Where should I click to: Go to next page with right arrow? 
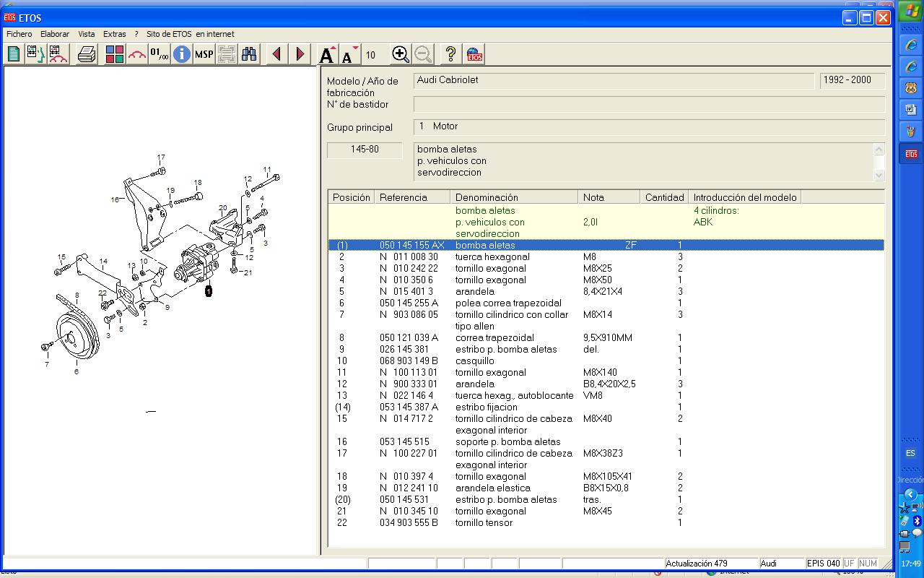coord(300,54)
